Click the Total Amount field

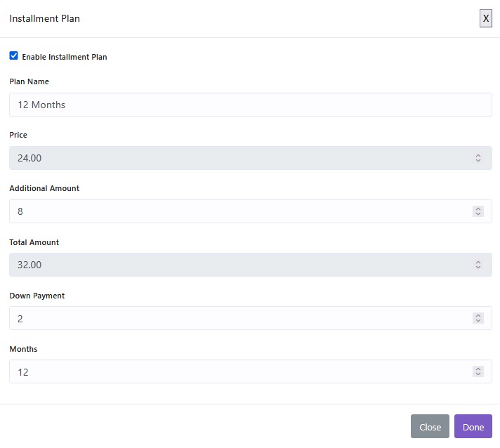pos(239,265)
